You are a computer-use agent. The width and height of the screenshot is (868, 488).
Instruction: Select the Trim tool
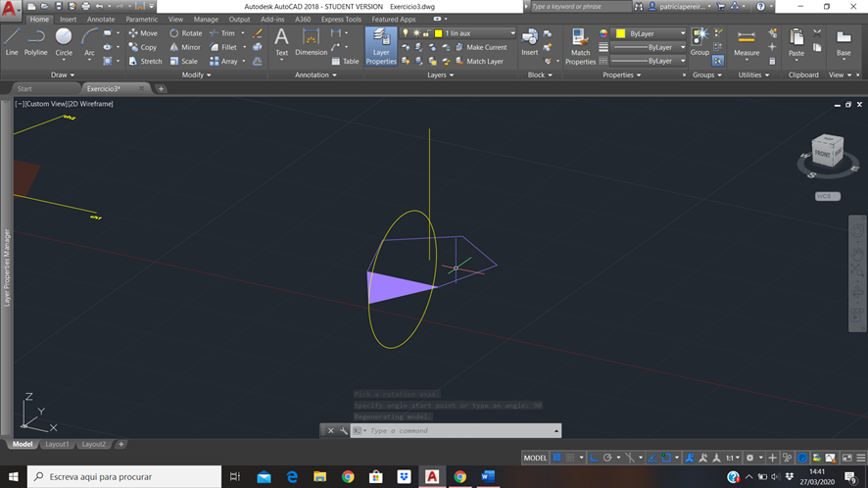pyautogui.click(x=222, y=33)
